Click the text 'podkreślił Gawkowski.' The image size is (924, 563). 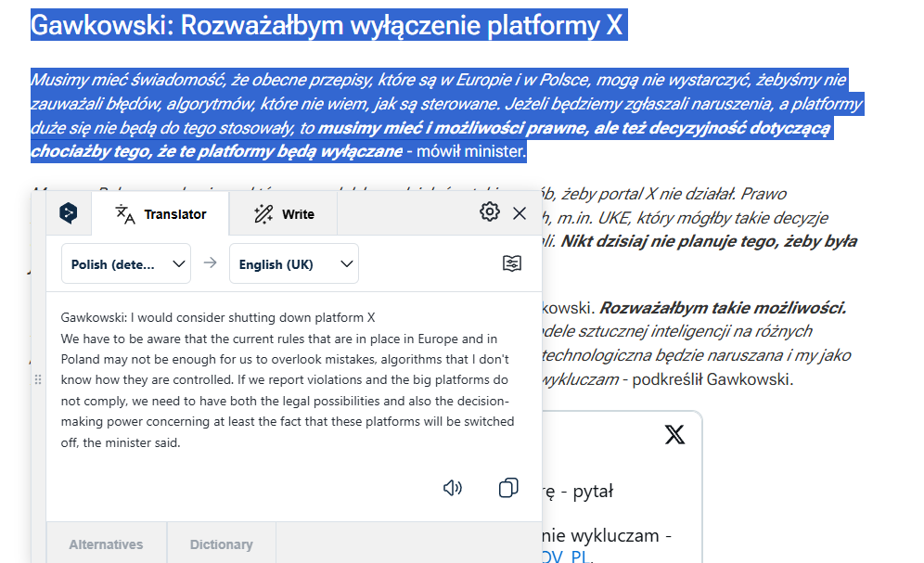712,379
